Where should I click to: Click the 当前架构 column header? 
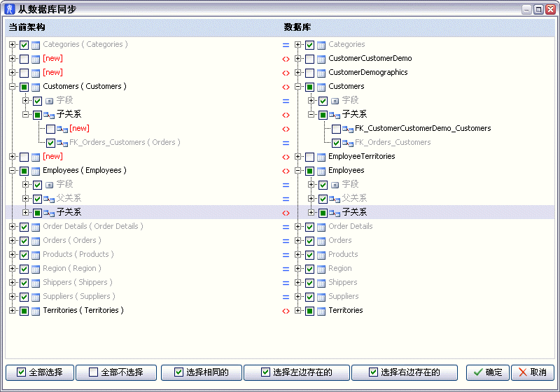point(27,27)
